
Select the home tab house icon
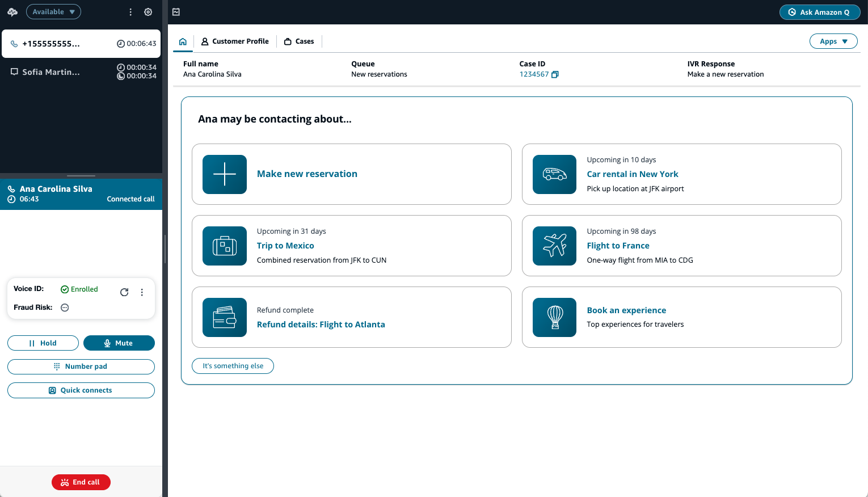[x=182, y=41]
